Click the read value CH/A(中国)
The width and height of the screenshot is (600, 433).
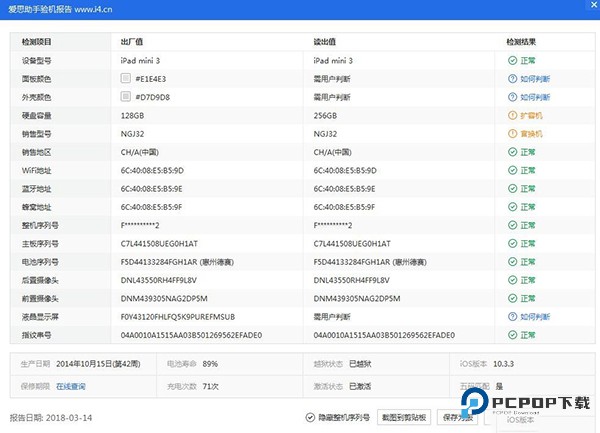click(x=333, y=152)
